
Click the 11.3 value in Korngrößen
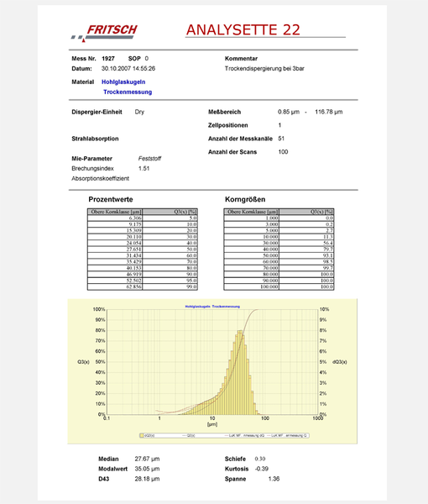click(x=306, y=237)
